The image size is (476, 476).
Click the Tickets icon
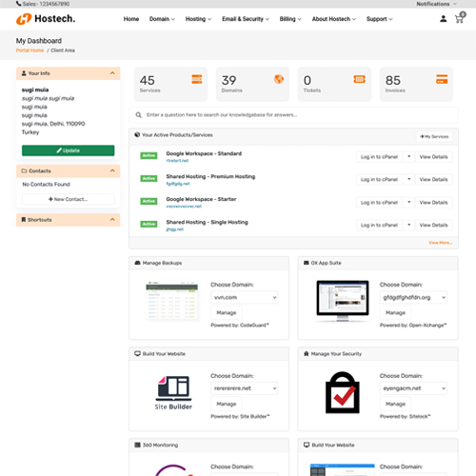(359, 79)
